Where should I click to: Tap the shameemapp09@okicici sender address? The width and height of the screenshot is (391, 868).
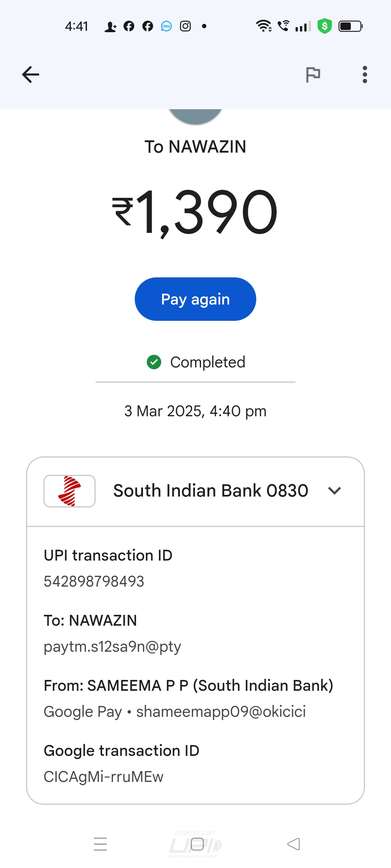(221, 712)
